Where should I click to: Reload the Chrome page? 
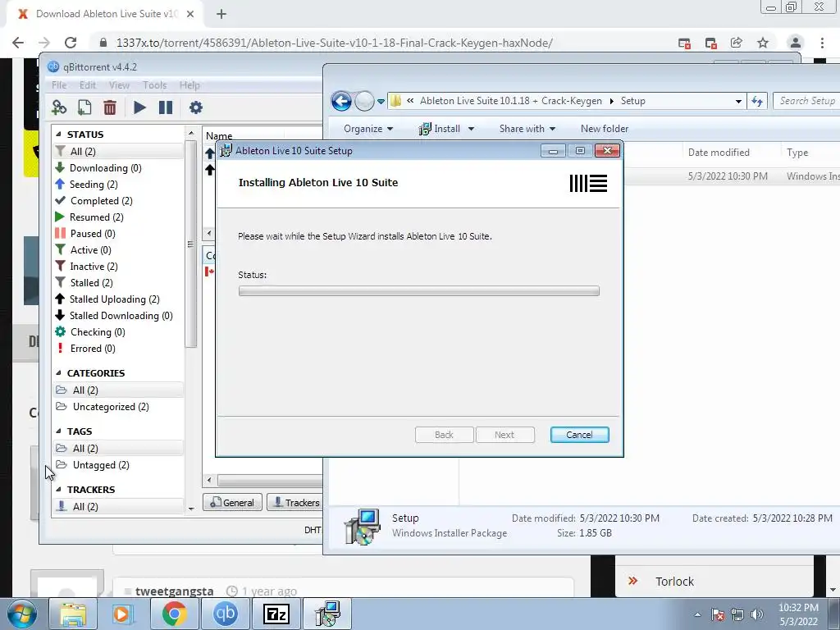click(x=71, y=43)
